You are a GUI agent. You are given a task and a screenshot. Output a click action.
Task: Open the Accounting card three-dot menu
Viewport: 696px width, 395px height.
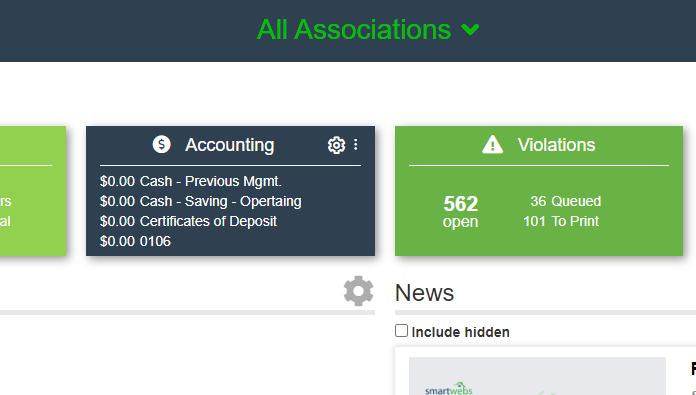356,145
